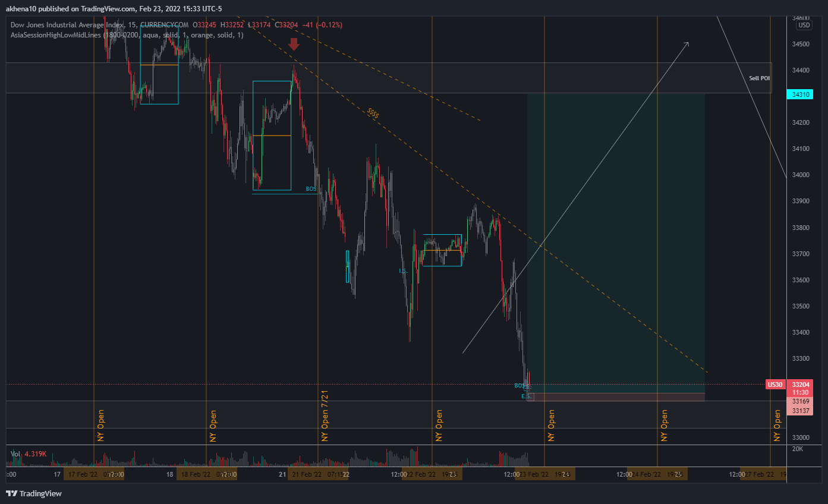Click the 33500 price scale value
Viewport: 828px width, 504px height.
click(x=799, y=306)
